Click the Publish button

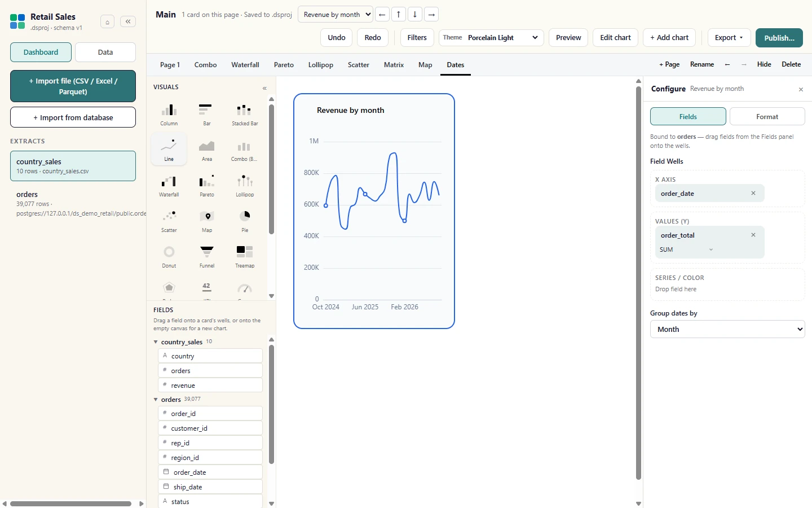coord(779,38)
